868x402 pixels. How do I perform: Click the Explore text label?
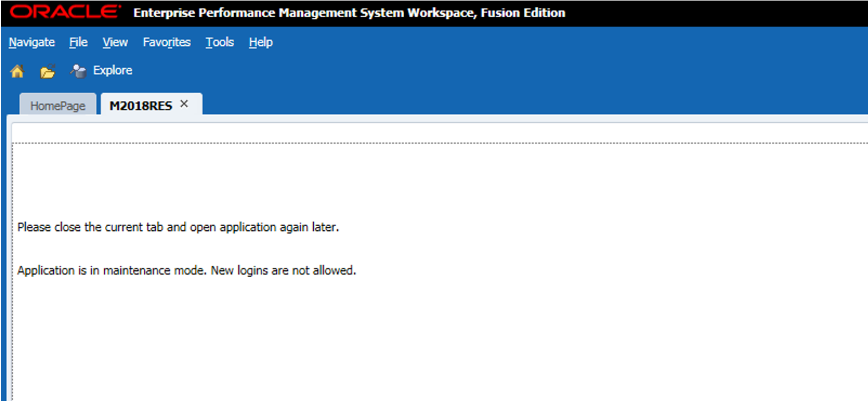[113, 70]
